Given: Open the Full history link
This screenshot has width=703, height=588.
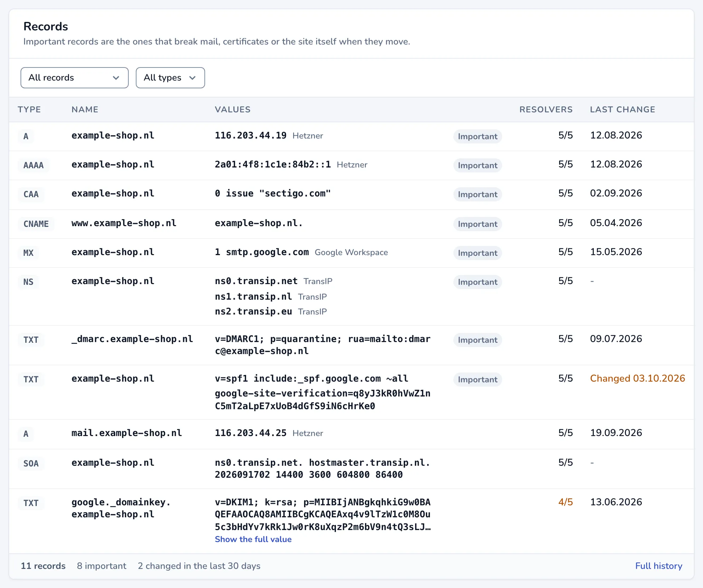Looking at the screenshot, I should point(659,566).
